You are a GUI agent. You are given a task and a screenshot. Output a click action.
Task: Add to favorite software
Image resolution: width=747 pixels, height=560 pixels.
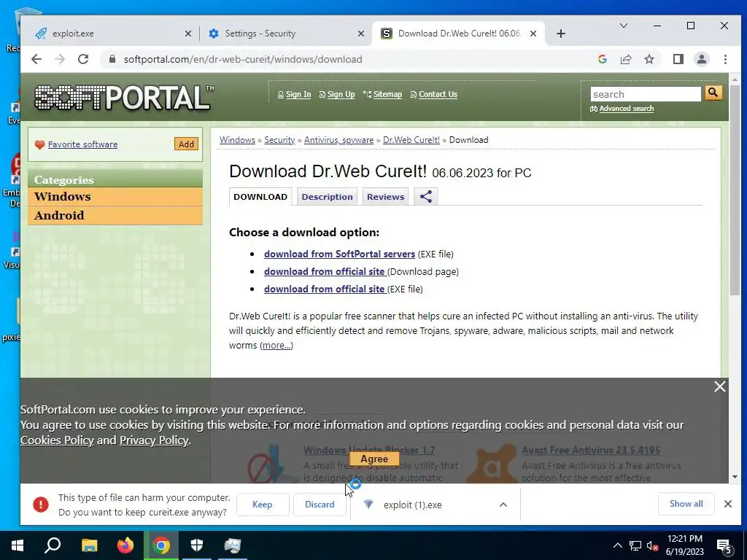(x=186, y=144)
